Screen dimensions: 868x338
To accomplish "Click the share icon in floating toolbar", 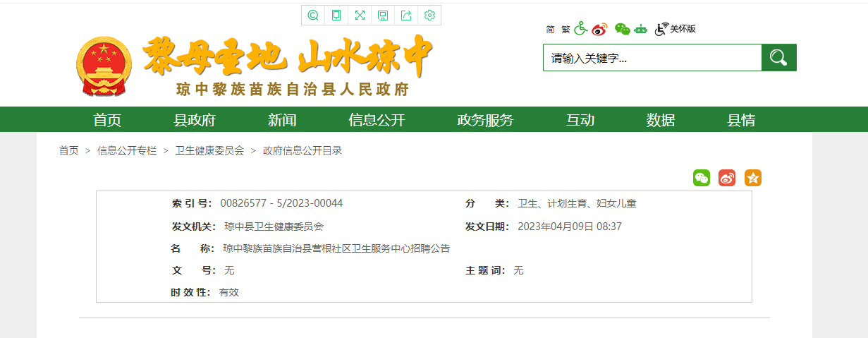I will coord(406,16).
